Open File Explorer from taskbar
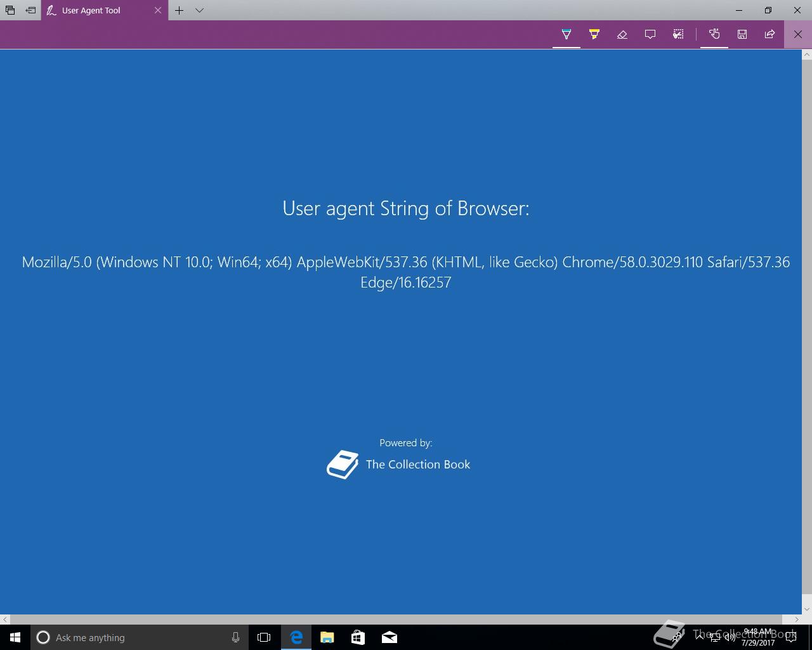 coord(327,637)
